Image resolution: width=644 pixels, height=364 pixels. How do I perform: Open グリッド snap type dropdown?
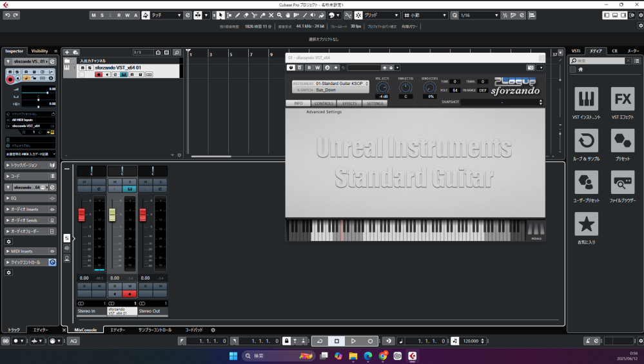[382, 15]
